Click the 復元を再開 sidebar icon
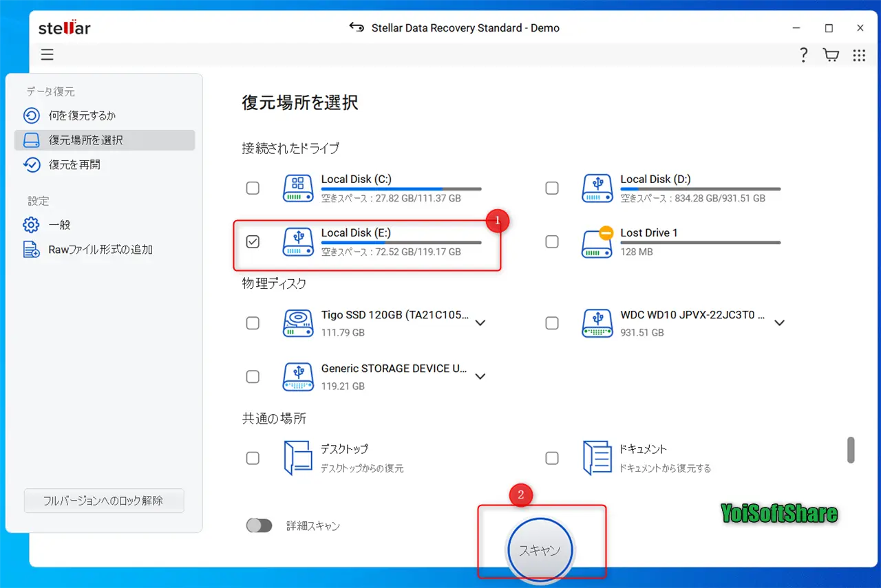This screenshot has height=588, width=881. click(32, 165)
